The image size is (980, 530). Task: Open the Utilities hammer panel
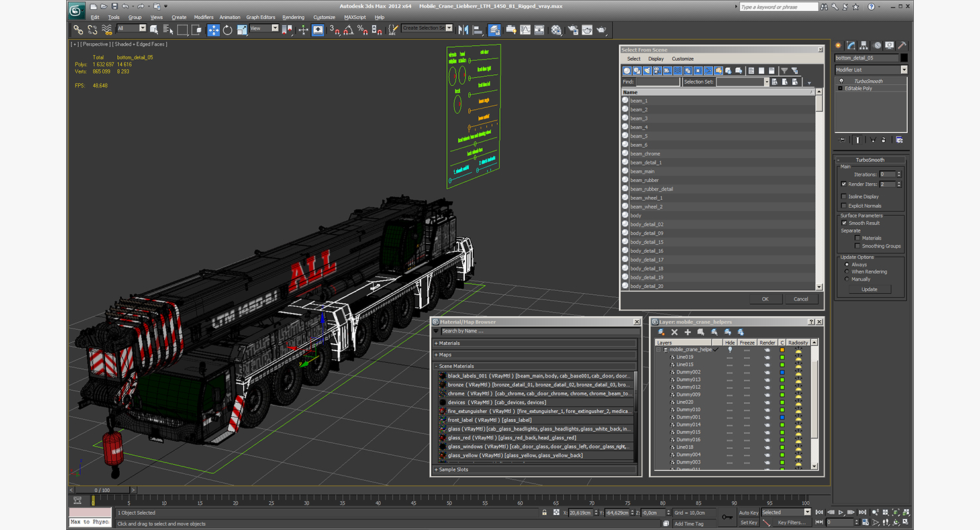[902, 46]
